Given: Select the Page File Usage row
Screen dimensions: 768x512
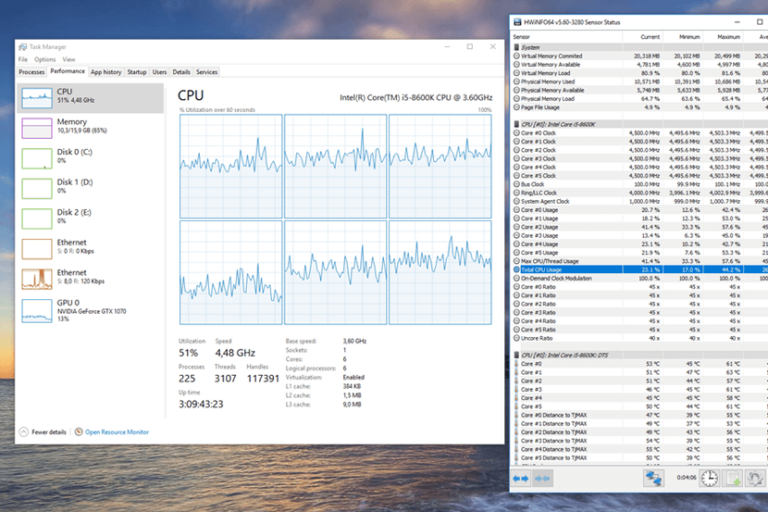Looking at the screenshot, I should (x=639, y=107).
